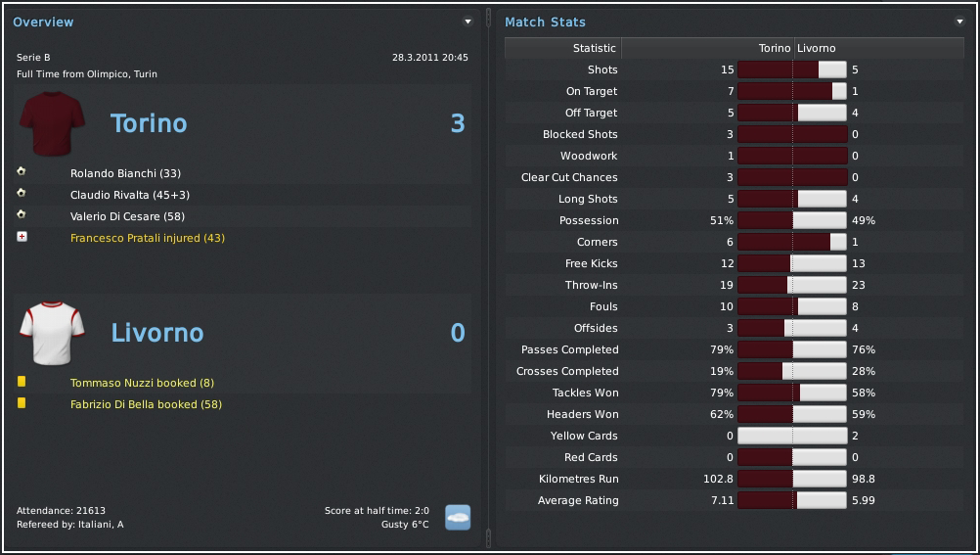The width and height of the screenshot is (980, 555).
Task: Open the Match Stats panel dropdown arrow
Action: point(960,22)
